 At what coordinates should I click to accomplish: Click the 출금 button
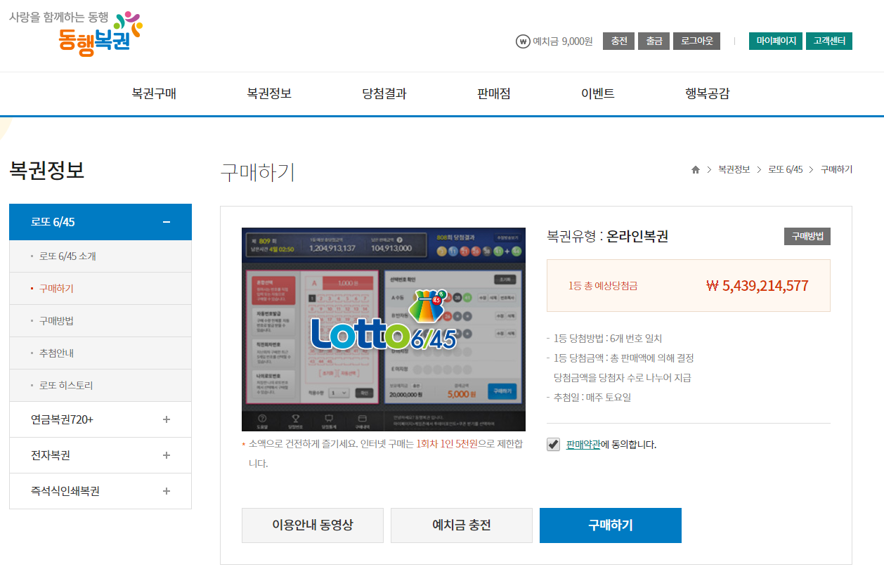point(654,41)
